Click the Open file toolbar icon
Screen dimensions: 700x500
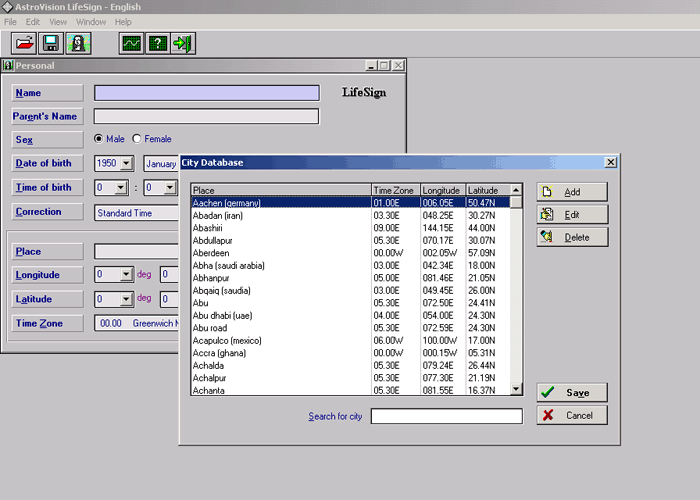[24, 43]
